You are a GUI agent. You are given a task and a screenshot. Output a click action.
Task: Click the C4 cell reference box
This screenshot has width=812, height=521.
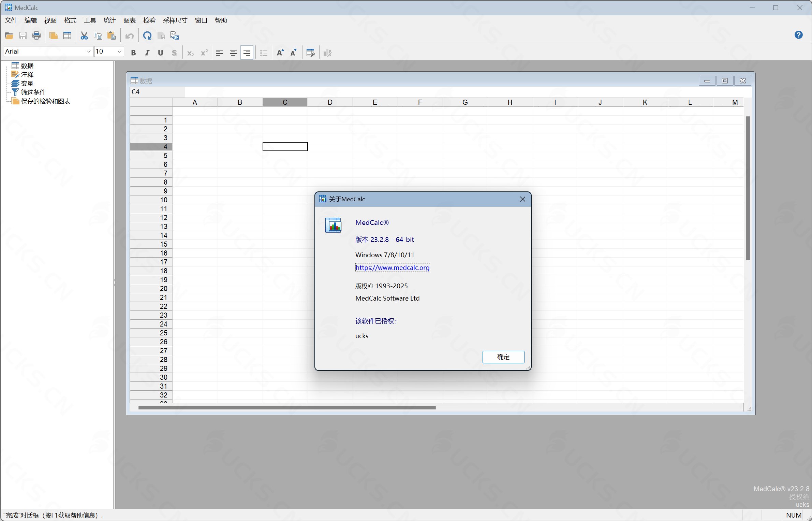point(157,92)
